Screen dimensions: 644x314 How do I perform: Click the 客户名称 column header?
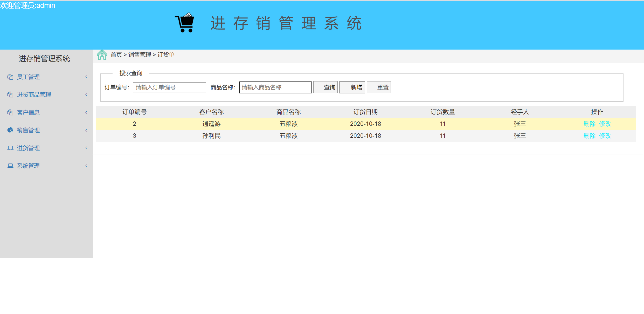[211, 112]
